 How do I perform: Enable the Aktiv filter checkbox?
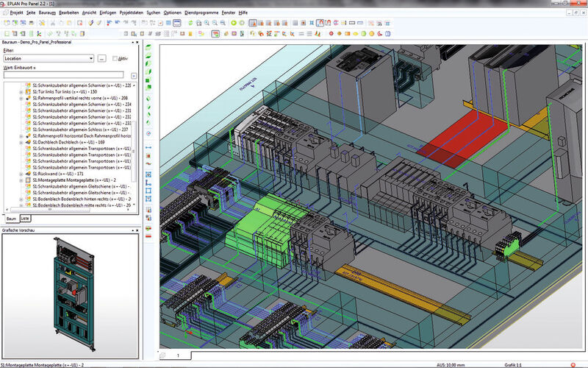click(x=115, y=57)
